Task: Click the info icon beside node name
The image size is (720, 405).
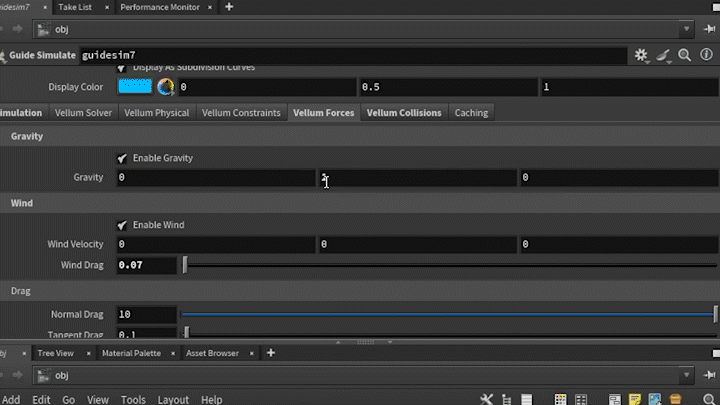Action: [x=708, y=56]
